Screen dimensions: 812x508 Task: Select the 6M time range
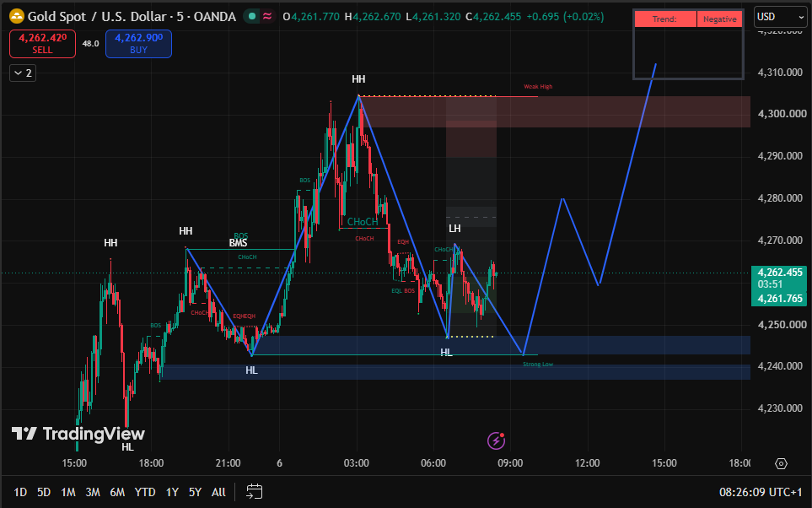click(117, 492)
